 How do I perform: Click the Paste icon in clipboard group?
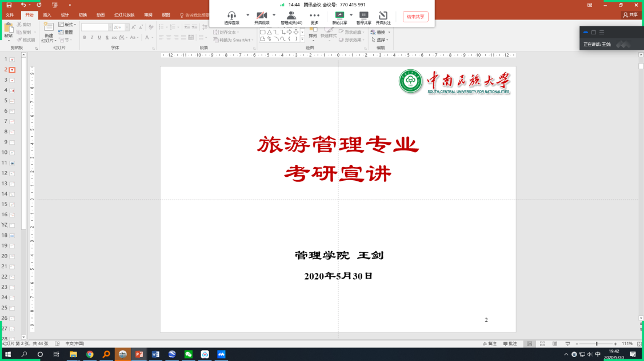(x=8, y=29)
